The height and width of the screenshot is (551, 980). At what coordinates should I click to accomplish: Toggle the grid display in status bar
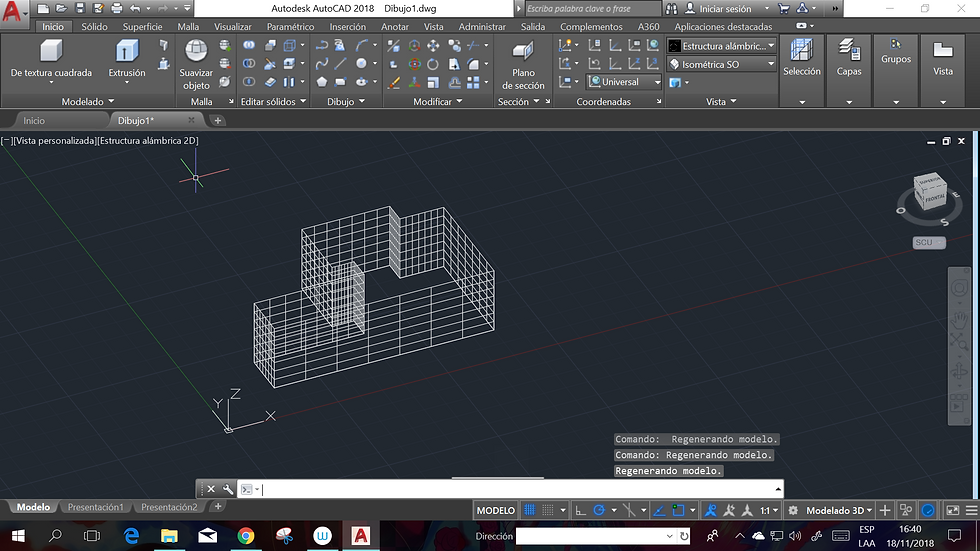[x=530, y=510]
